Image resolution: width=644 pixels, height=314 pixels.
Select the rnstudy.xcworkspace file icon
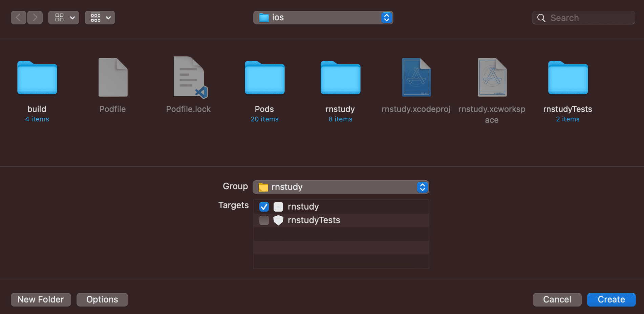[492, 78]
